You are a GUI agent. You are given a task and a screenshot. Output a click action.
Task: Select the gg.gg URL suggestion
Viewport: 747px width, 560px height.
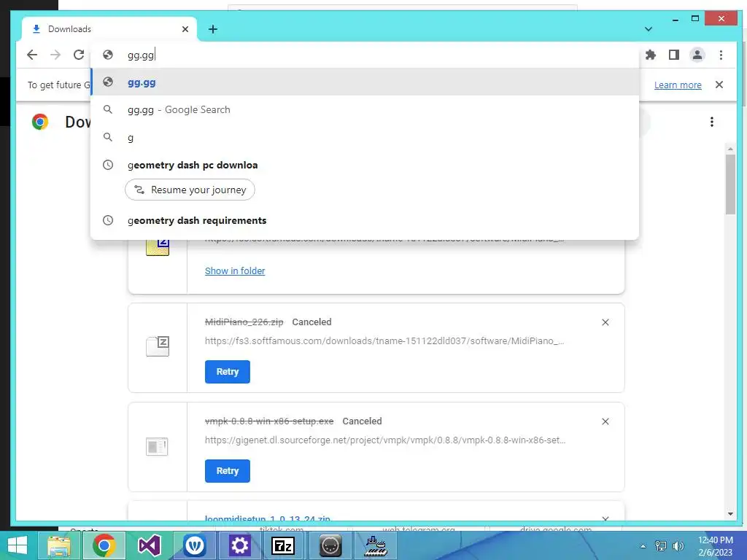click(365, 82)
